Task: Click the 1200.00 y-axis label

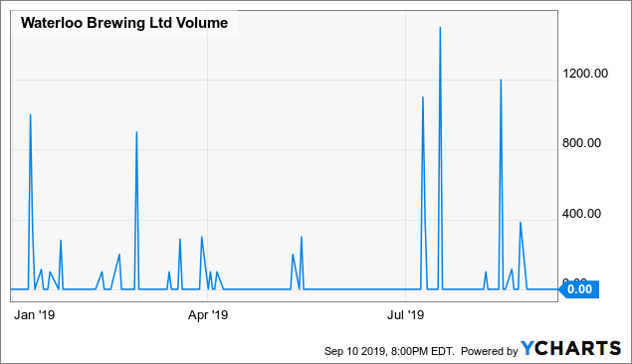Action: click(585, 74)
